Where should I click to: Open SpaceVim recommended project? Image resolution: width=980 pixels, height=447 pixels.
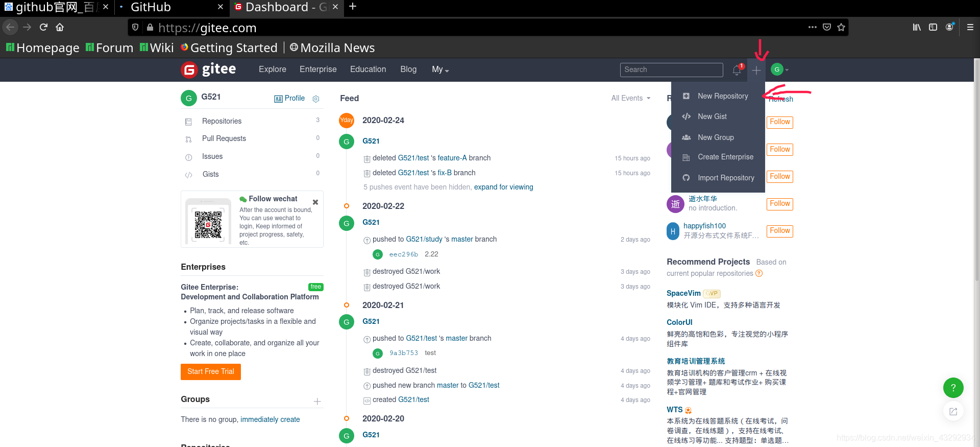tap(683, 293)
